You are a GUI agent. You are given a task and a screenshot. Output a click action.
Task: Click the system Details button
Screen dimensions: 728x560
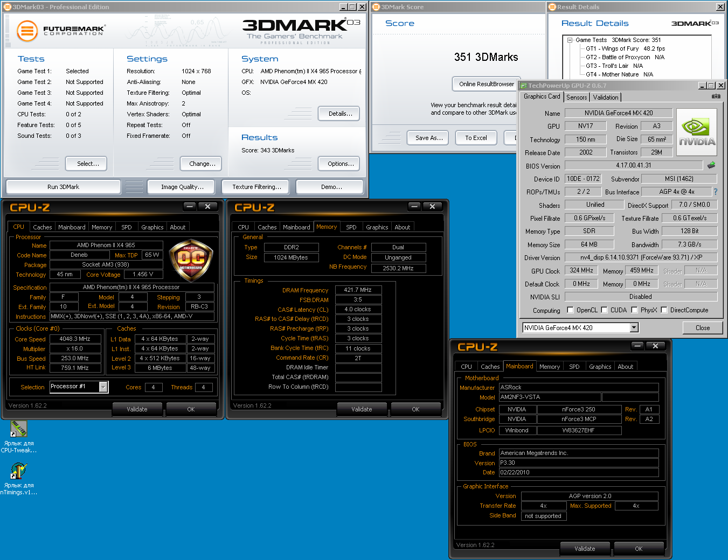[x=339, y=114]
